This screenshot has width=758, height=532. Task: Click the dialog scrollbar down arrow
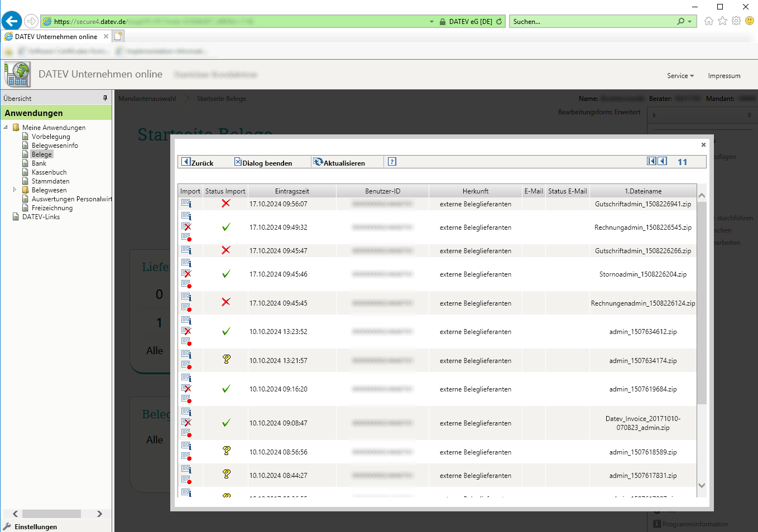(702, 486)
